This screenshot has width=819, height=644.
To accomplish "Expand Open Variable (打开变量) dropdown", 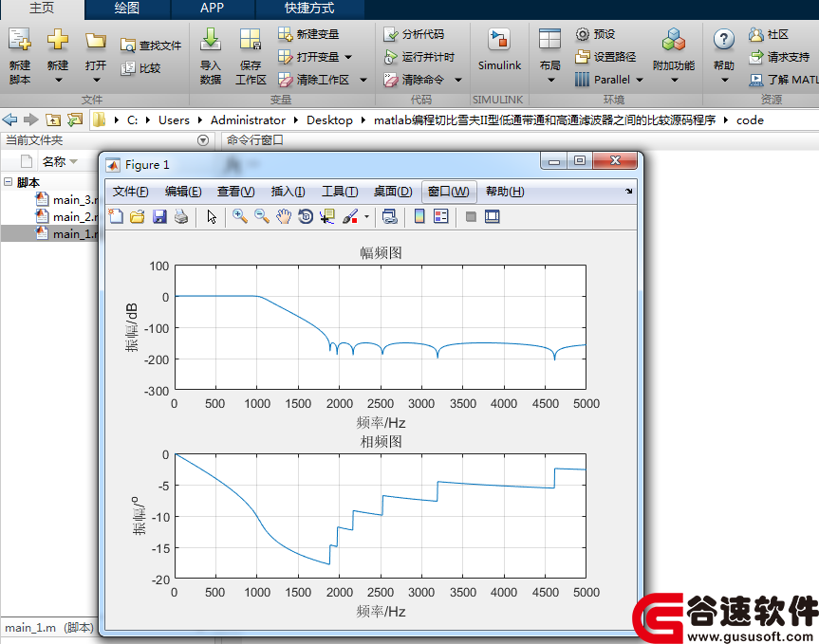I will pyautogui.click(x=348, y=57).
